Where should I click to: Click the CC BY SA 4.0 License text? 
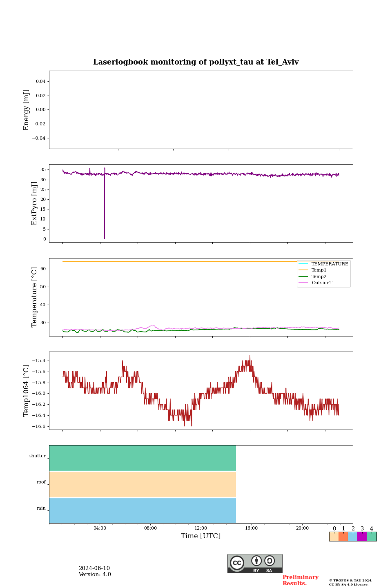[349, 585]
